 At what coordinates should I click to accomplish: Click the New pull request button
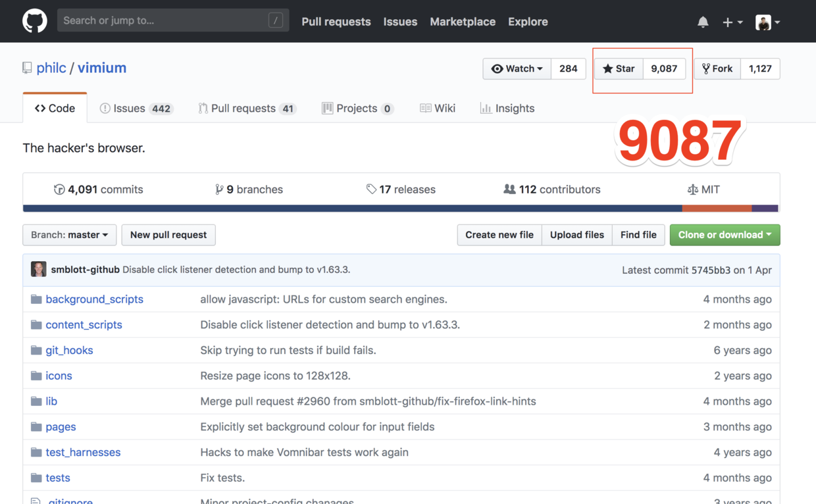coord(168,235)
